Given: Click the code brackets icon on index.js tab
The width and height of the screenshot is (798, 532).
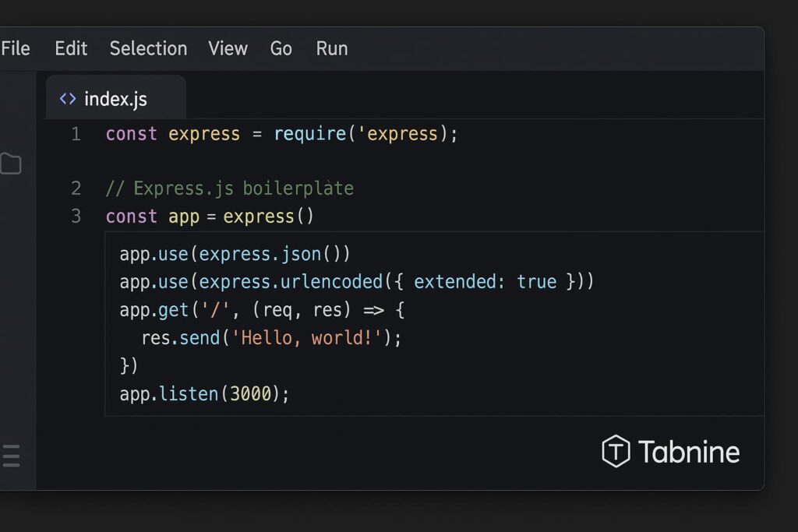Looking at the screenshot, I should tap(68, 99).
